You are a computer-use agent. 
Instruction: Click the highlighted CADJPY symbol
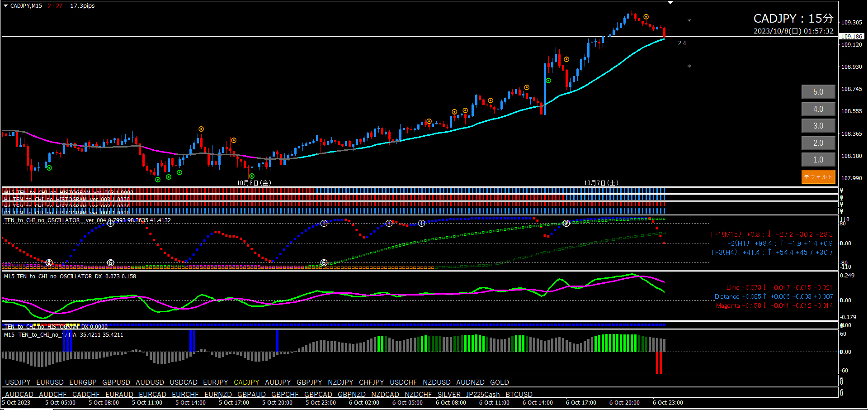246,382
